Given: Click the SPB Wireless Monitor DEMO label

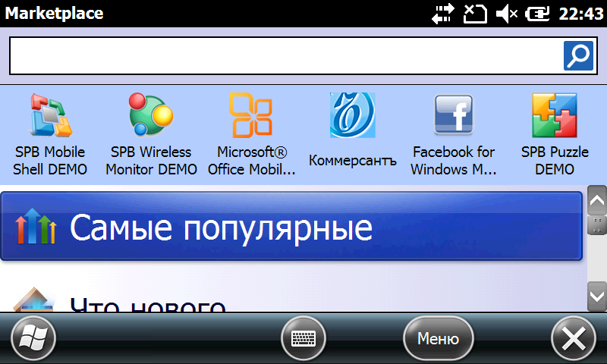Looking at the screenshot, I should pyautogui.click(x=151, y=161).
